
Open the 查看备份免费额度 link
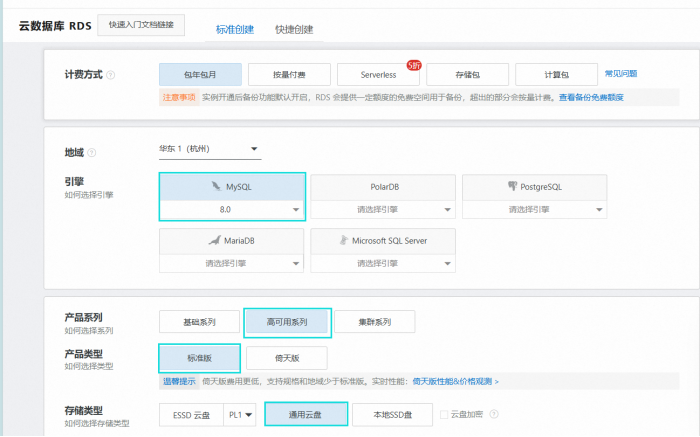[591, 97]
